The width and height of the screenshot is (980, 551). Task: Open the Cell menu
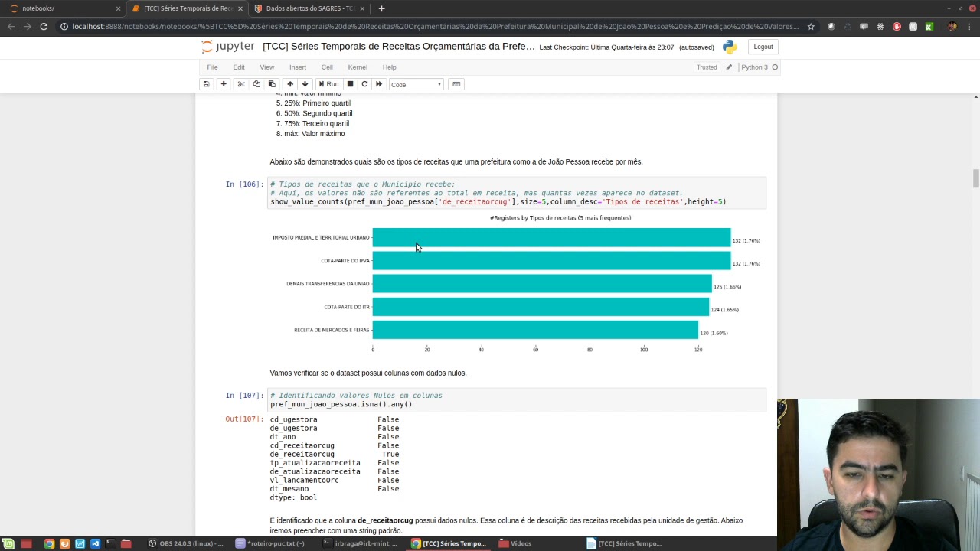coord(327,67)
